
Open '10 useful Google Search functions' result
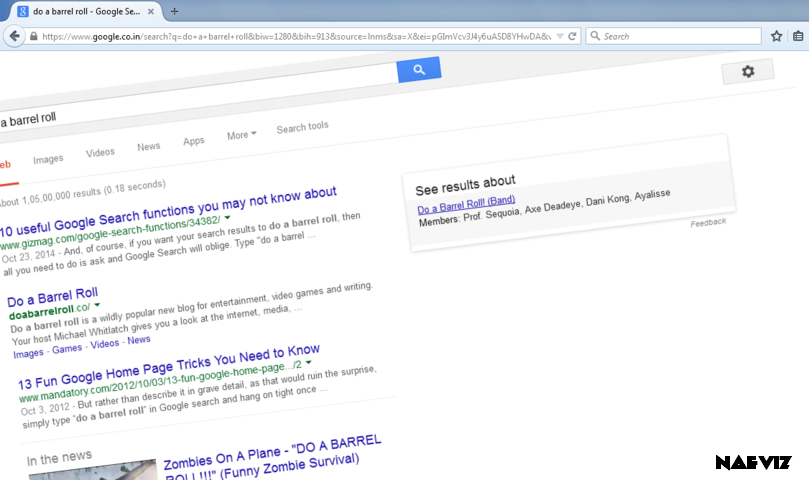pyautogui.click(x=168, y=211)
